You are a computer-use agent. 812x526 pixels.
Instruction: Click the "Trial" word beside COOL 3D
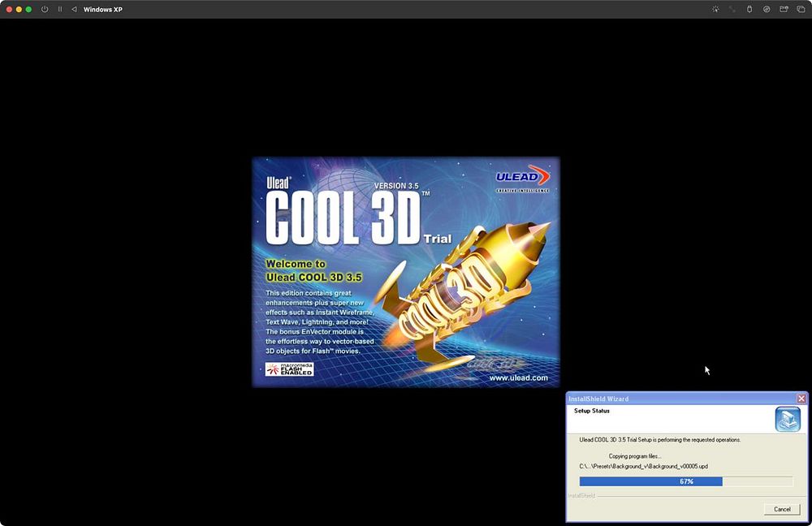coord(438,239)
